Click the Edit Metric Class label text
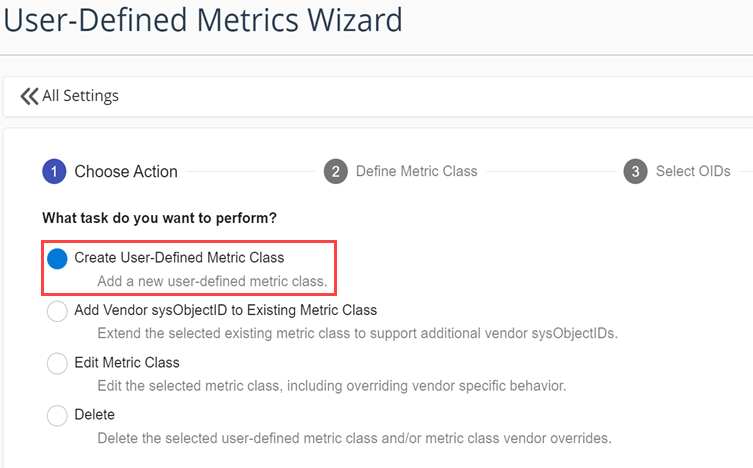Image resolution: width=753 pixels, height=468 pixels. (x=127, y=362)
